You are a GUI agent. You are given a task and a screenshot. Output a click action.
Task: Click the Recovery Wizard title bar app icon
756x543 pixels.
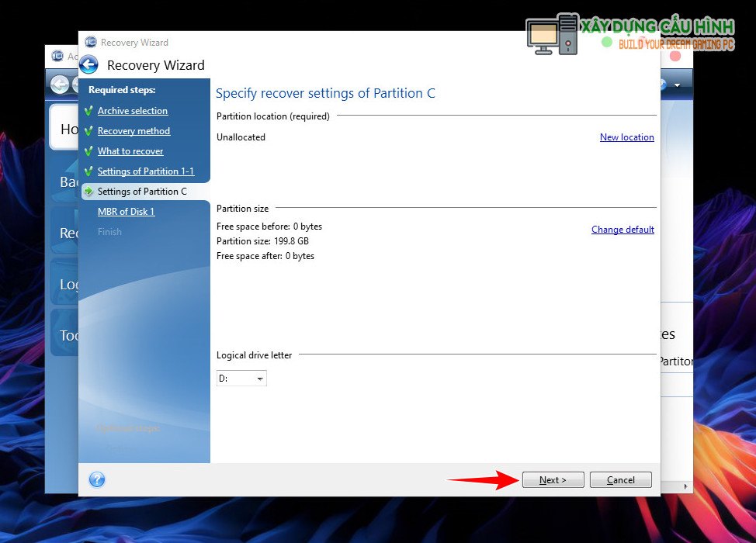tap(91, 43)
